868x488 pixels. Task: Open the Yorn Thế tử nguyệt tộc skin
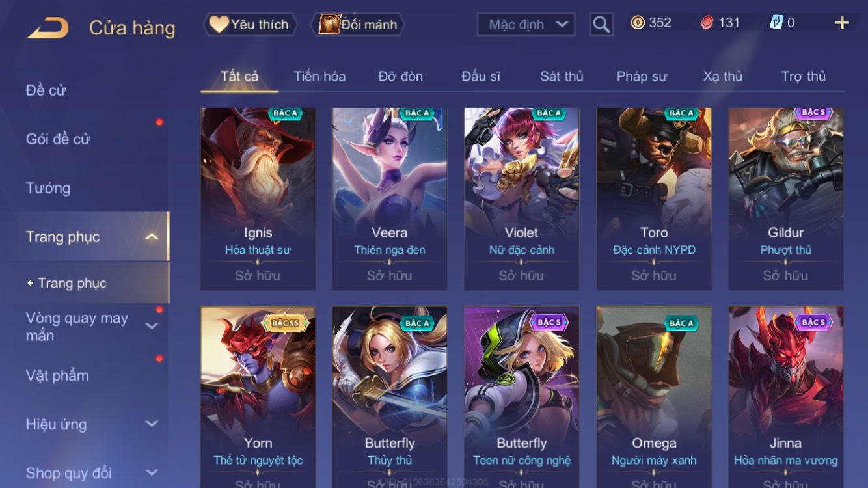[x=258, y=397]
